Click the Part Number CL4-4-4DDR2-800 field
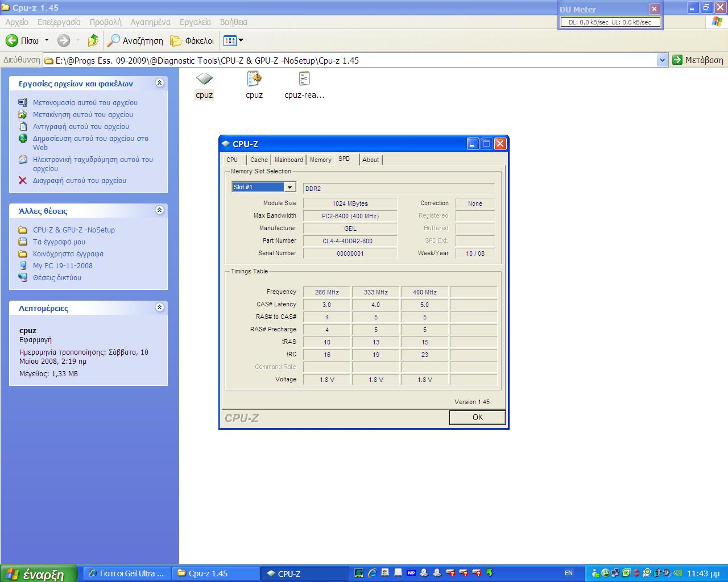Image resolution: width=728 pixels, height=582 pixels. tap(350, 241)
